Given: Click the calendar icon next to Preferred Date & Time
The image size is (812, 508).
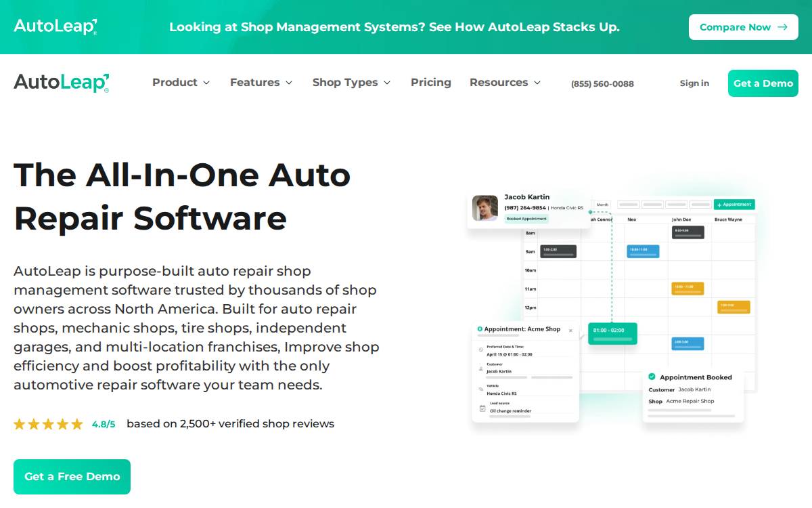Looking at the screenshot, I should (480, 350).
